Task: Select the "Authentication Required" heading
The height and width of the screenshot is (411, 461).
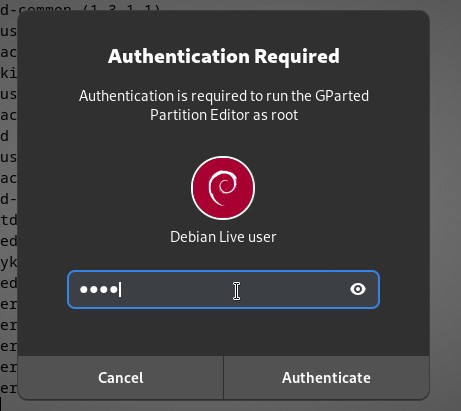Action: (x=224, y=56)
